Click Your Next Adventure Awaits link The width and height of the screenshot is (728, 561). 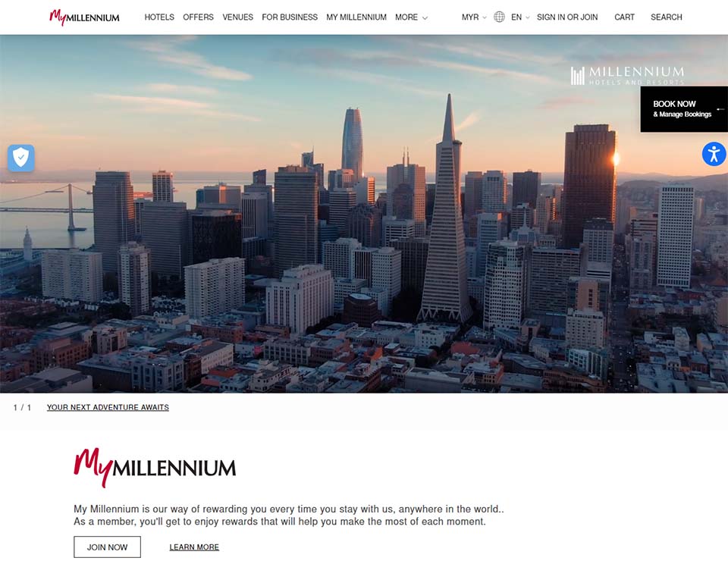point(108,407)
